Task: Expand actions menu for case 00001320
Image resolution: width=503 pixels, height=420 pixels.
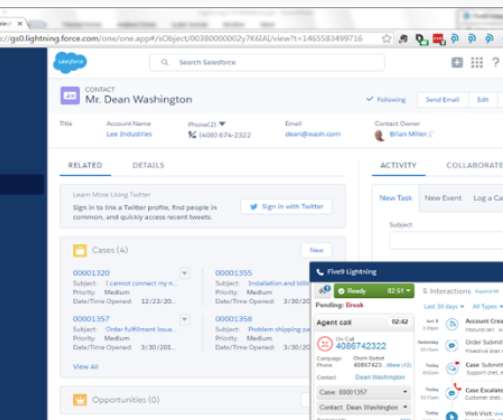Action: tap(184, 273)
